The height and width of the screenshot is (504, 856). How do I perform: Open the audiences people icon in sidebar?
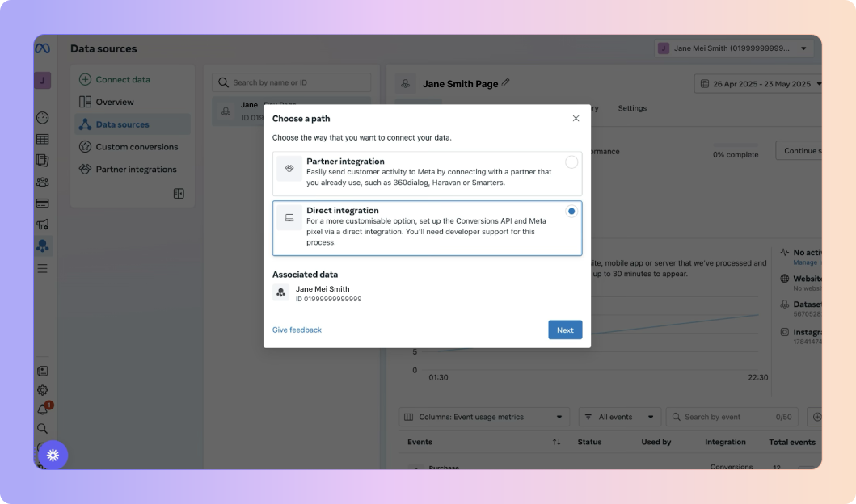pyautogui.click(x=43, y=182)
